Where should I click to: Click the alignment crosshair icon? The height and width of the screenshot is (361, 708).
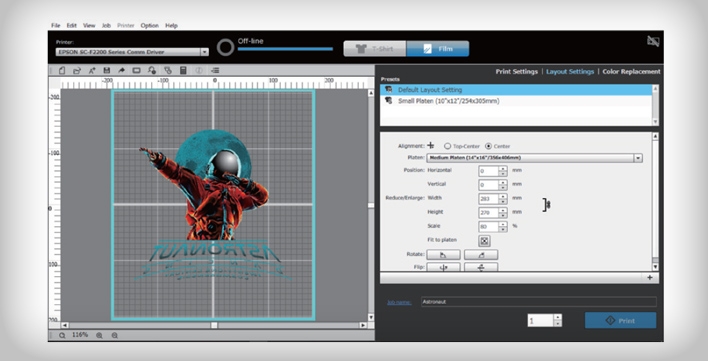(431, 146)
